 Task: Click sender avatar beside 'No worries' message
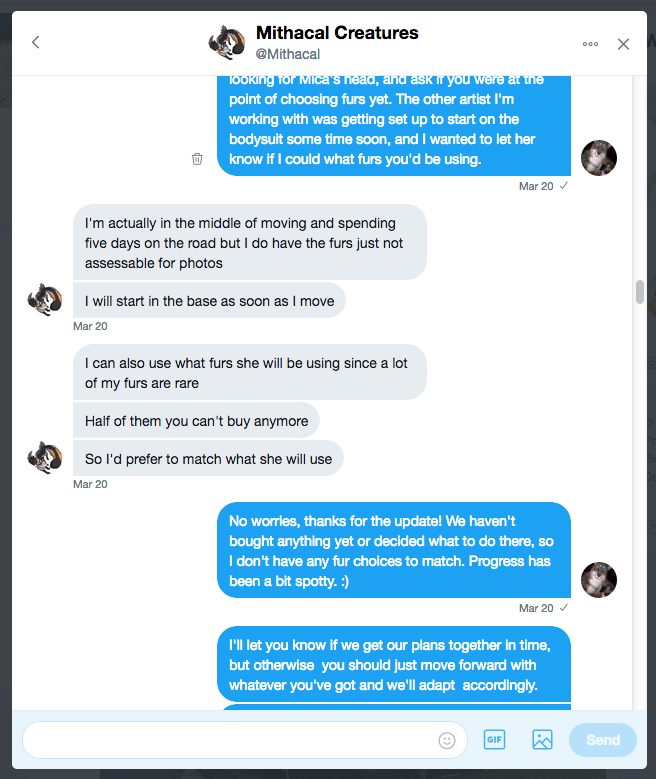click(x=599, y=580)
